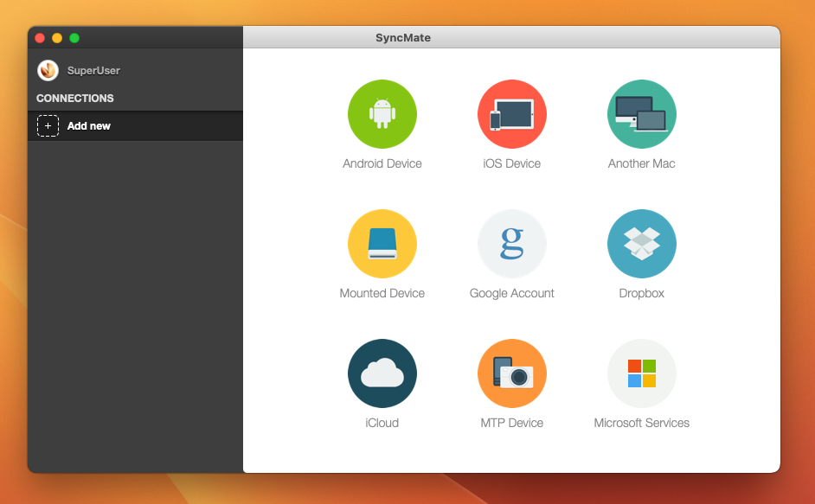Viewport: 815px width, 504px height.
Task: Pick the Dropbox box icon
Action: pos(641,244)
